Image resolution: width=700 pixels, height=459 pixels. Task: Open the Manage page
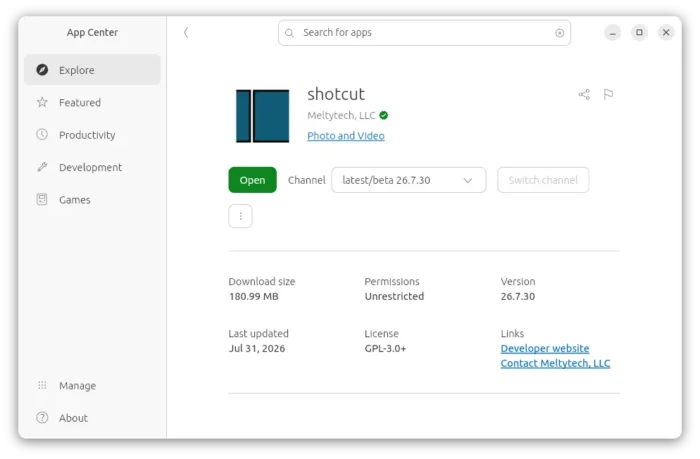pos(92,385)
